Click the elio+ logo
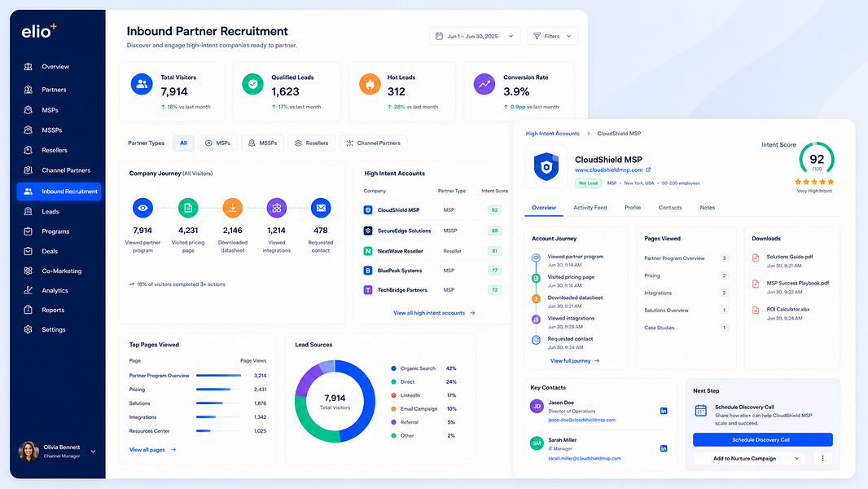868x489 pixels. (39, 31)
